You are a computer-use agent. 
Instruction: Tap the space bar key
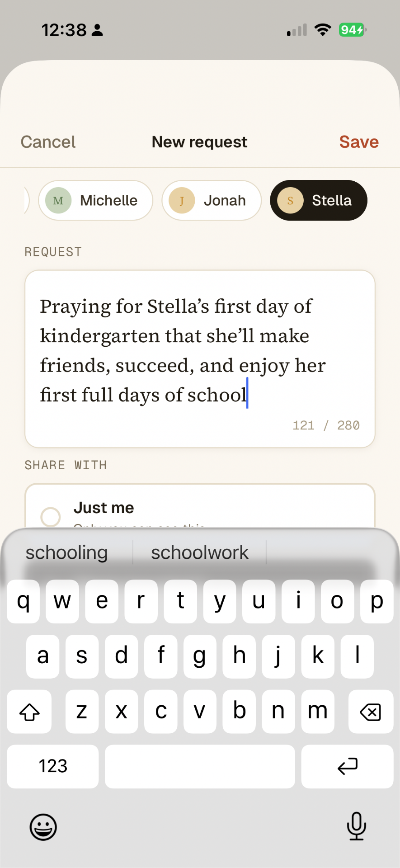(x=200, y=766)
